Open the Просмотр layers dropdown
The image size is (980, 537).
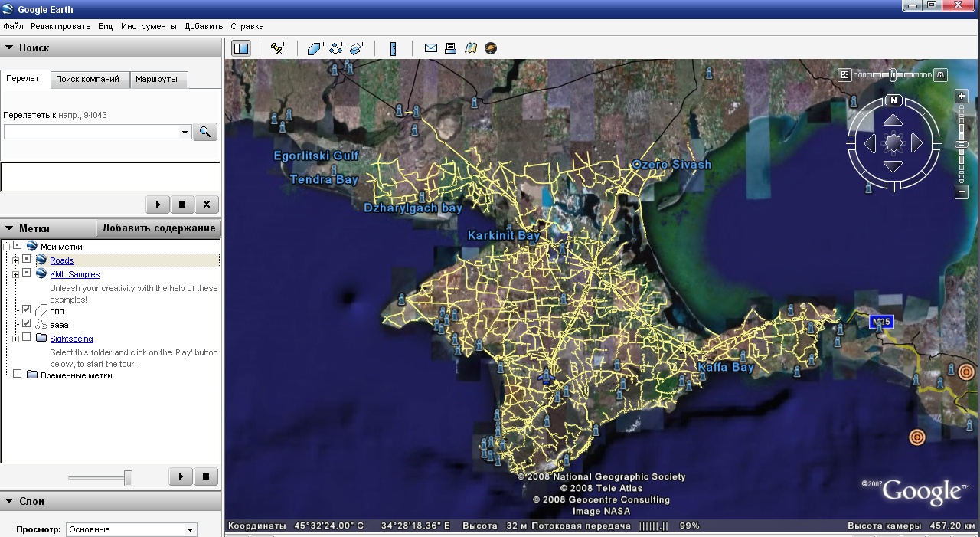190,529
